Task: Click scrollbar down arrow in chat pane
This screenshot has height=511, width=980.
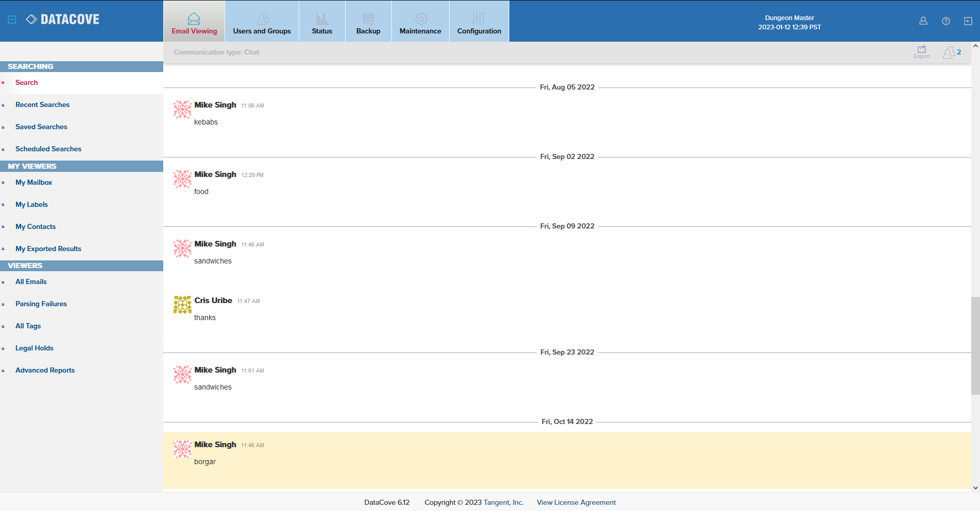Action: 975,487
